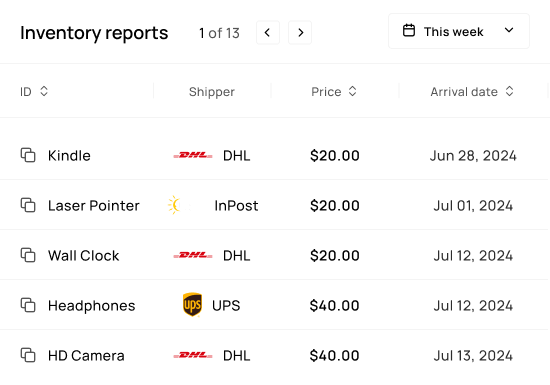Click the copy icon next to Kindle
This screenshot has height=385, width=550.
point(28,155)
